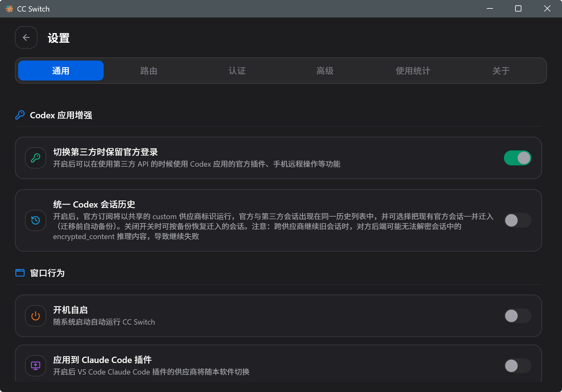Go back using the arrow button
Screen dimensions: 562x392
(x=26, y=37)
